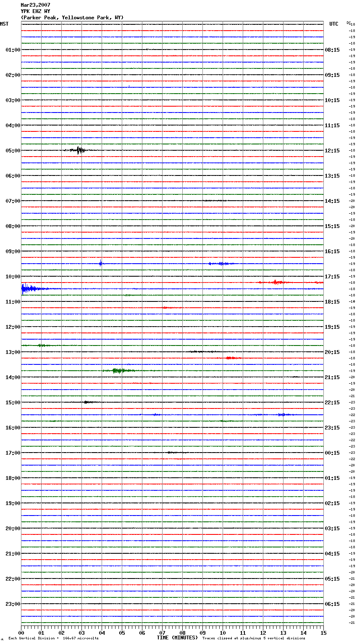Viewport: 357px width, 644px height.
Task: Select the 23:15 UTC time label
Action: (x=332, y=428)
